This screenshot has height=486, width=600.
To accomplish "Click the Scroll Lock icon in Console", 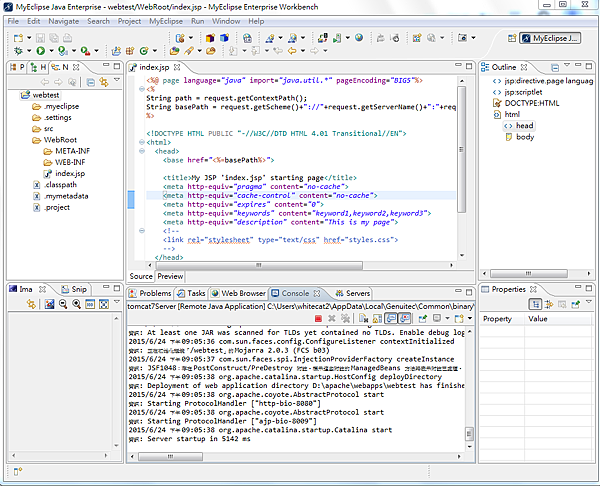I will point(377,318).
